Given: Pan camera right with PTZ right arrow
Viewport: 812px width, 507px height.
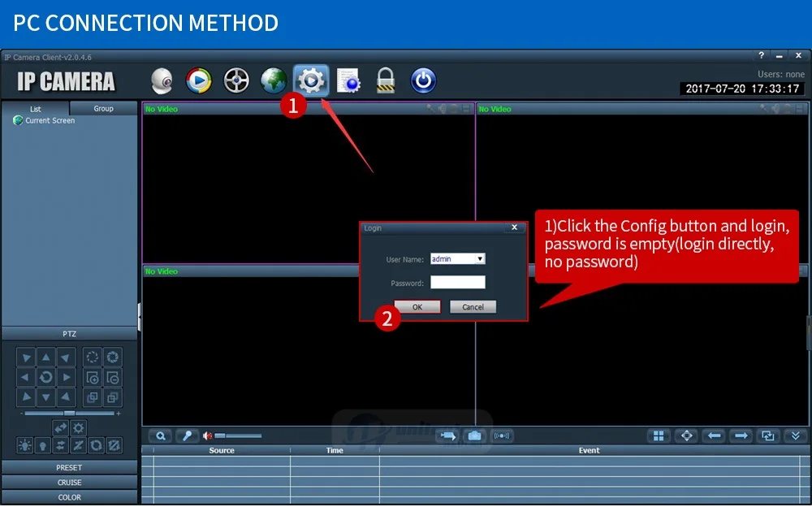Looking at the screenshot, I should (x=67, y=377).
